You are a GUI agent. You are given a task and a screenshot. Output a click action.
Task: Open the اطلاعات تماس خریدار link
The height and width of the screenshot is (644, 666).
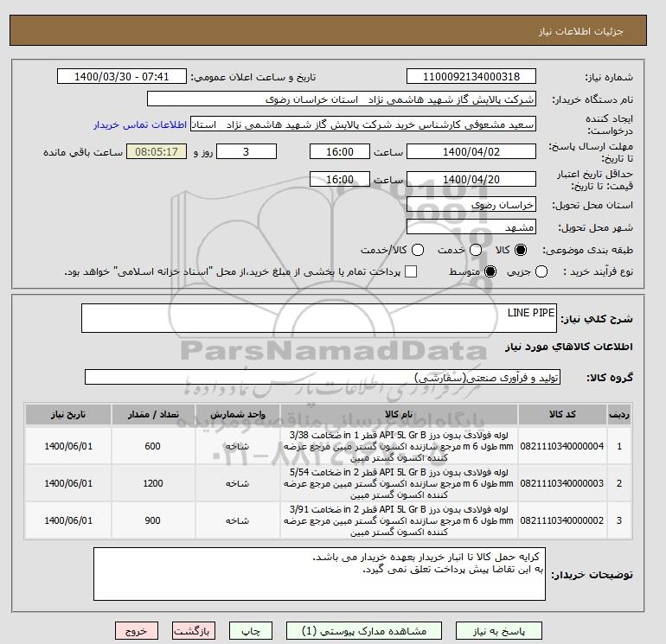coord(140,125)
